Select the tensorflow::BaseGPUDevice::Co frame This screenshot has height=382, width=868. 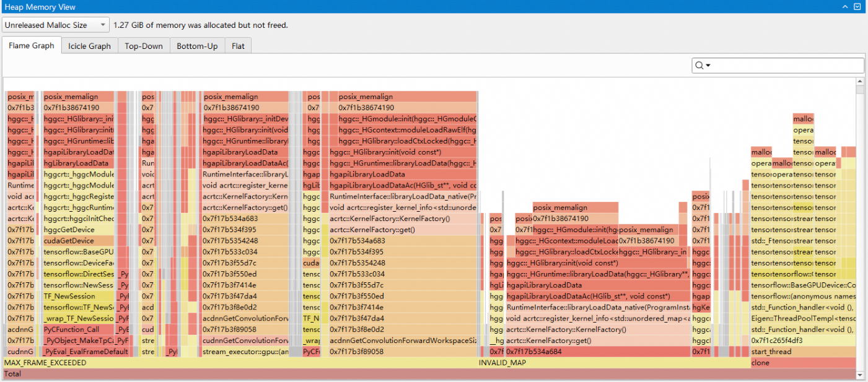(x=803, y=285)
